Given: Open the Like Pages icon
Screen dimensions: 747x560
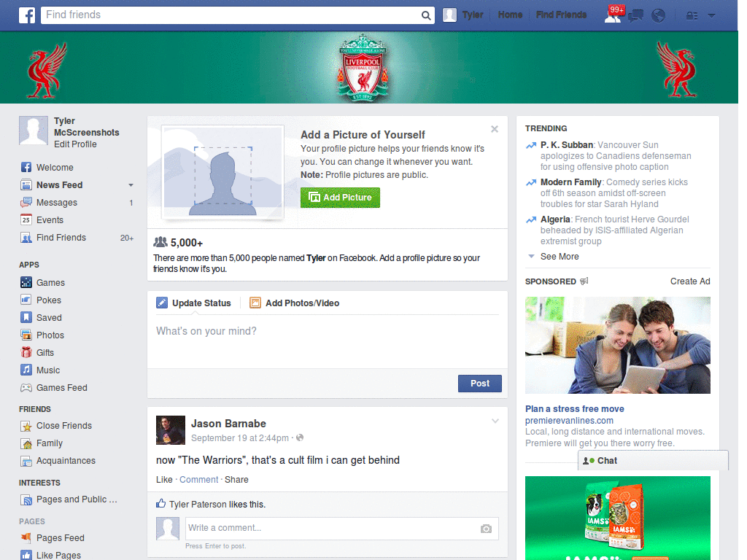Looking at the screenshot, I should pos(26,555).
